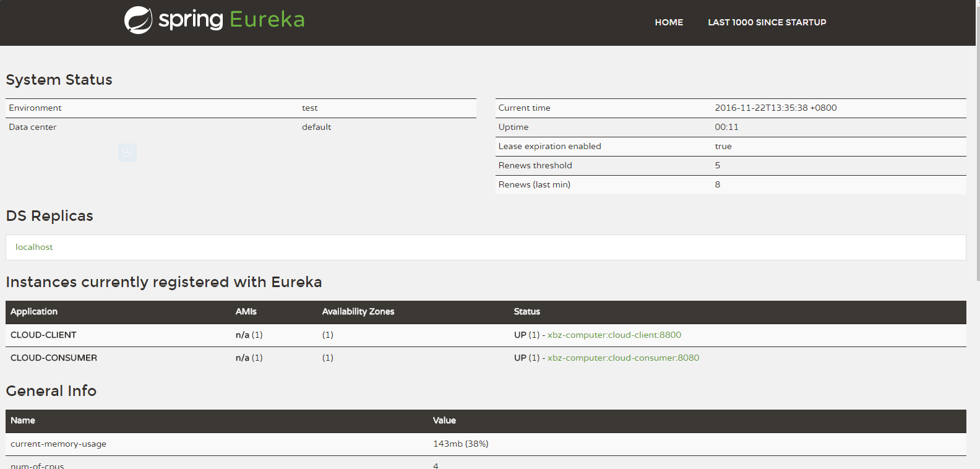The image size is (980, 469).
Task: Select the lease expiration value true
Action: (x=723, y=146)
